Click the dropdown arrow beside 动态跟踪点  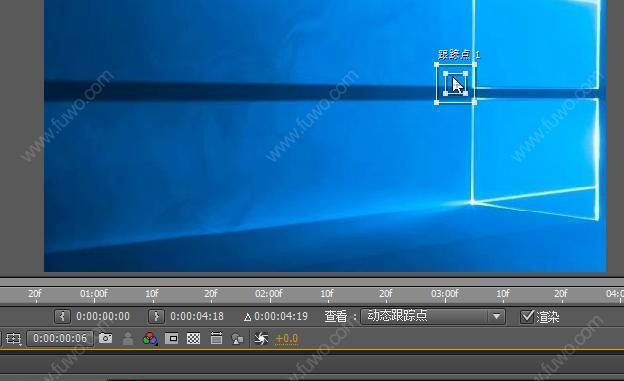click(496, 317)
